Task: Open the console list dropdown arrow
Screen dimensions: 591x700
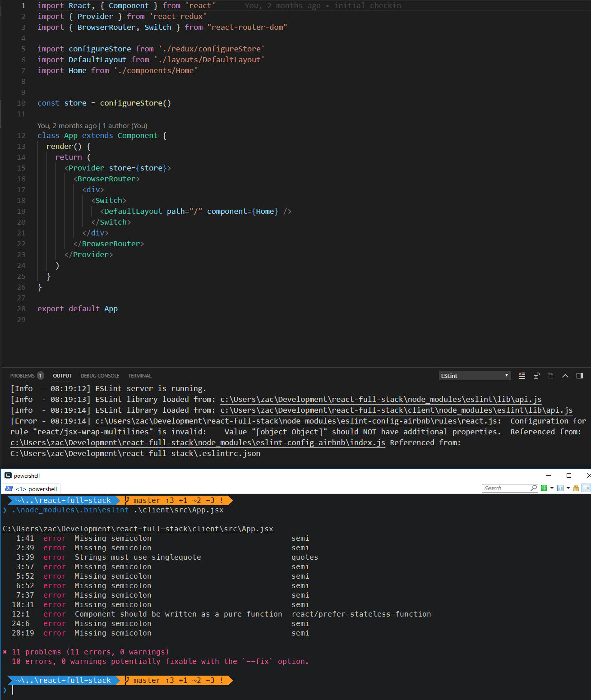Action: click(x=568, y=488)
